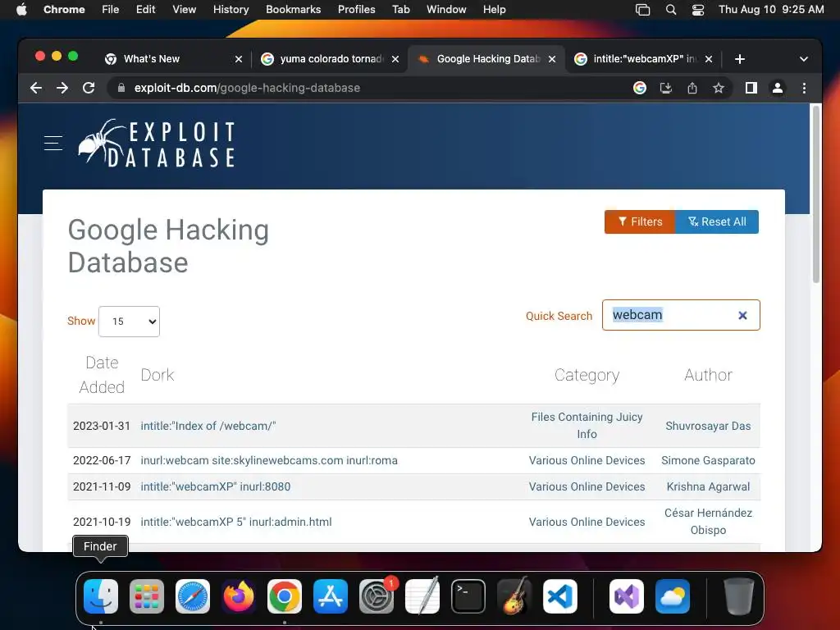This screenshot has height=630, width=840.
Task: Open the Weather app from the dock
Action: click(673, 596)
